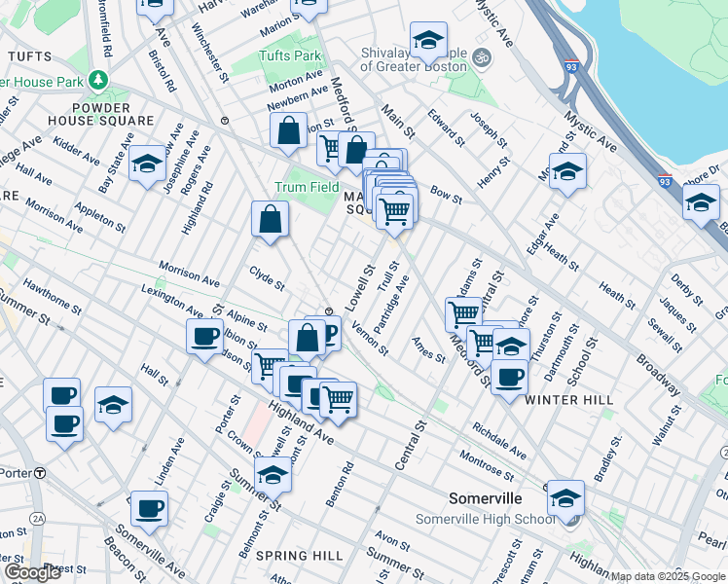
Task: Click the Heath St label near Edgar Ave
Action: click(x=562, y=257)
